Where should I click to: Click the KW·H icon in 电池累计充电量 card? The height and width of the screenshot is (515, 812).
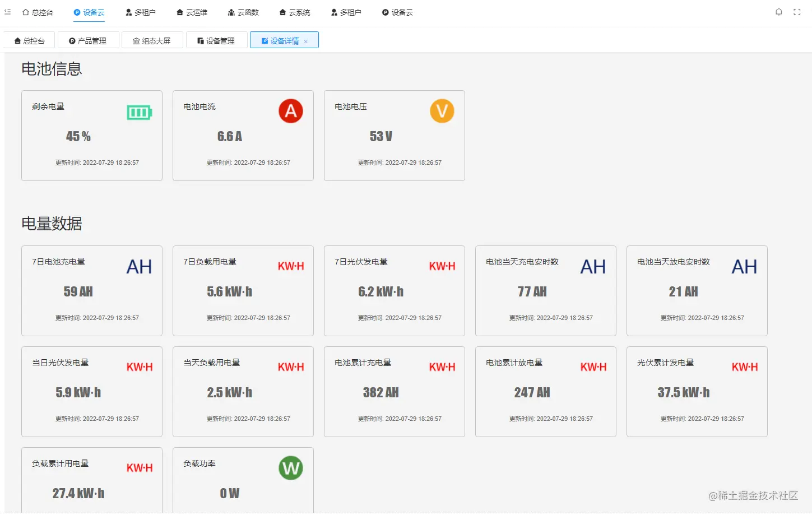click(x=442, y=368)
